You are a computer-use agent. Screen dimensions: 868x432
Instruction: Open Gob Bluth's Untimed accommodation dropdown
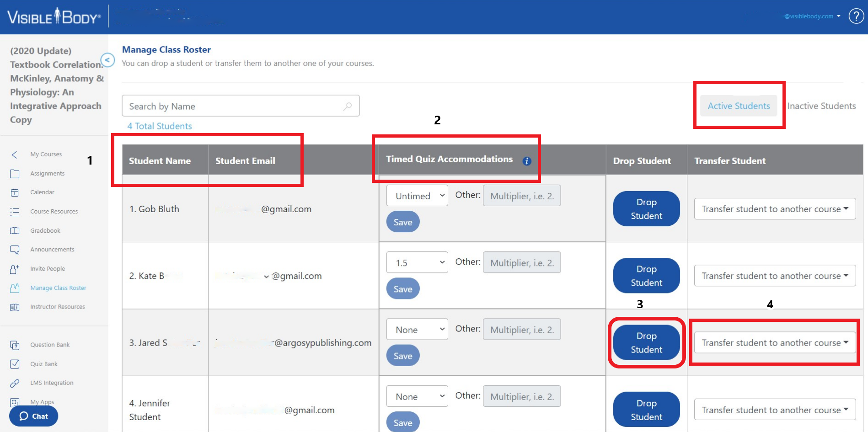point(417,196)
